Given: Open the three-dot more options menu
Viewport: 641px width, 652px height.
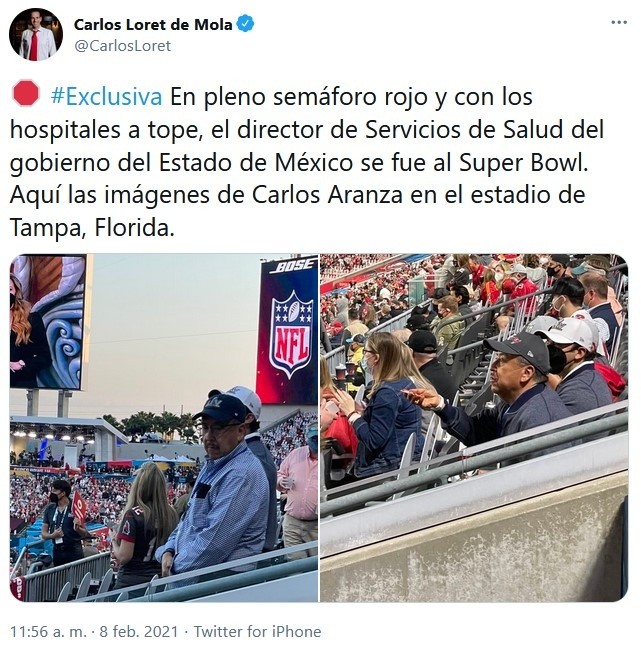Looking at the screenshot, I should click(619, 22).
